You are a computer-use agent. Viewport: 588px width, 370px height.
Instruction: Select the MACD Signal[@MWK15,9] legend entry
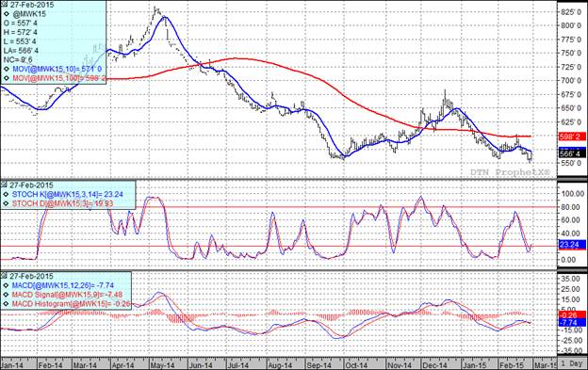coord(67,295)
